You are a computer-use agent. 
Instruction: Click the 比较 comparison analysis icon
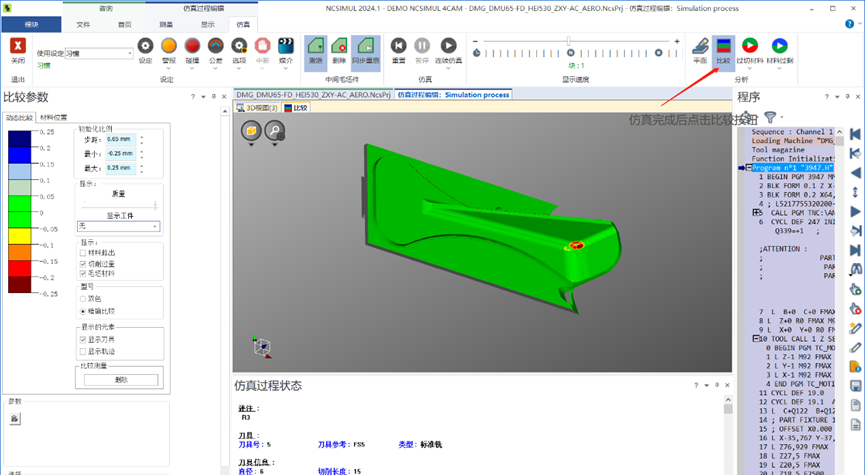pyautogui.click(x=723, y=46)
